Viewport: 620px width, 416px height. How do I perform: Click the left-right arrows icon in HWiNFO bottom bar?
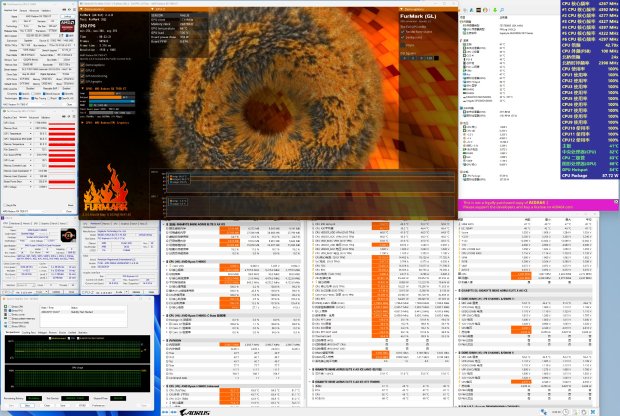[165, 412]
